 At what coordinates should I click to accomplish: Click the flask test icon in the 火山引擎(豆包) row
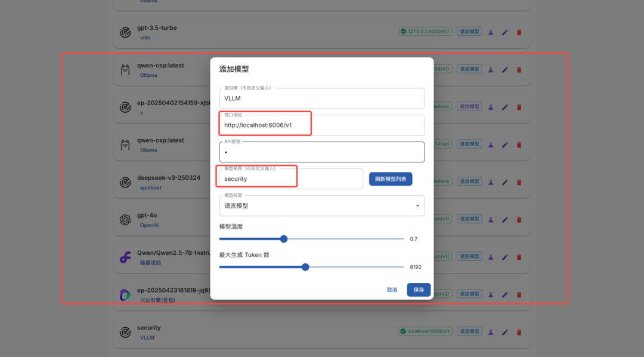(x=490, y=294)
